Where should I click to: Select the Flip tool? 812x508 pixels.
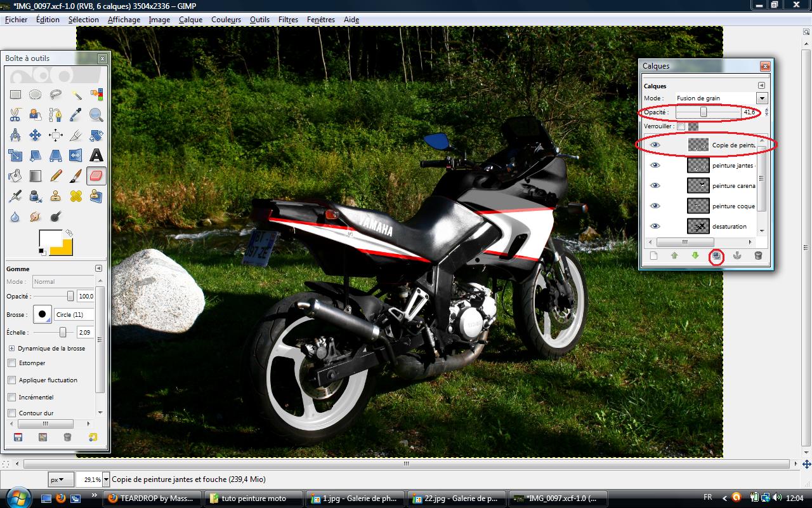[x=76, y=156]
